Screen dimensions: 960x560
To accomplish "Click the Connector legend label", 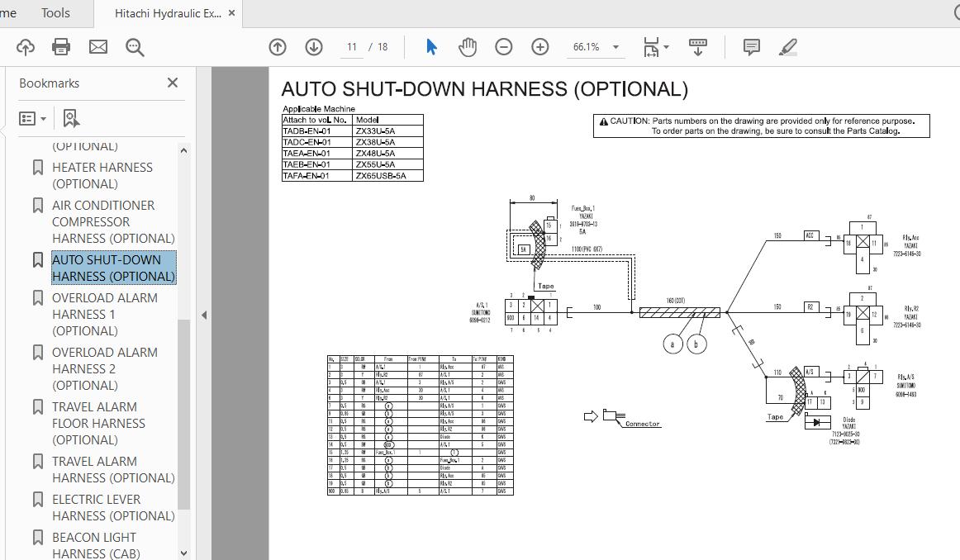I will point(642,424).
